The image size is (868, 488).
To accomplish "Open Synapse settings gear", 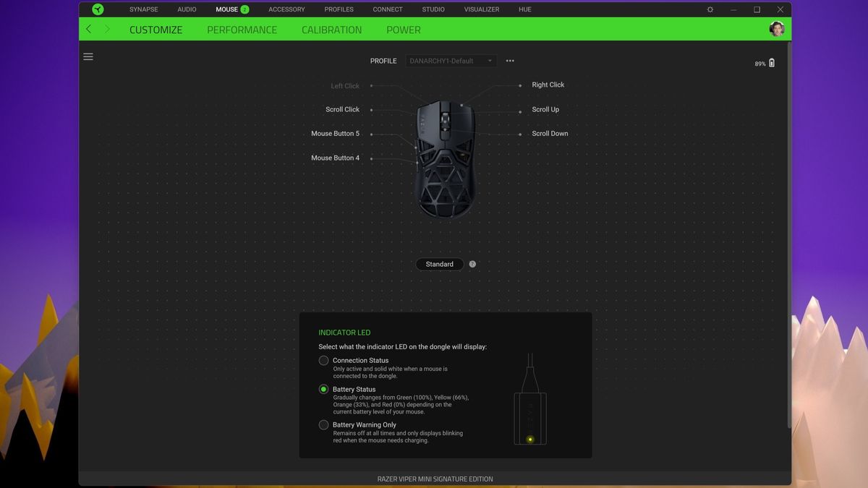I will (710, 9).
